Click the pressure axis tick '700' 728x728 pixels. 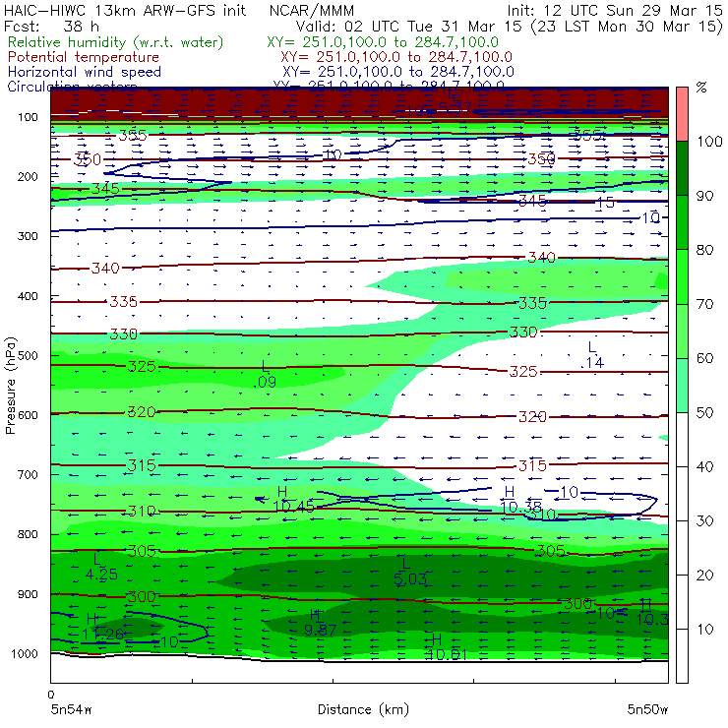pyautogui.click(x=28, y=474)
